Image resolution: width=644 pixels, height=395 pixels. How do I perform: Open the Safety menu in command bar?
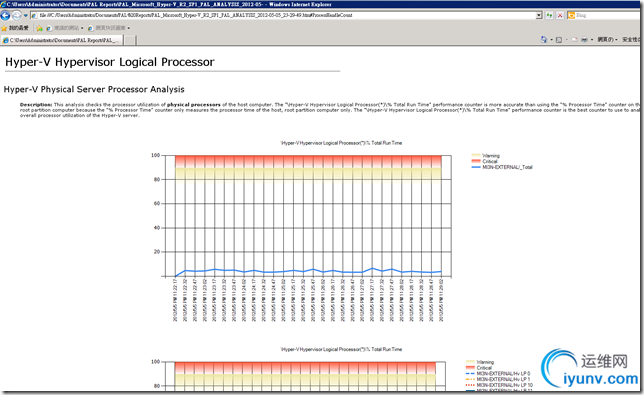tap(632, 39)
